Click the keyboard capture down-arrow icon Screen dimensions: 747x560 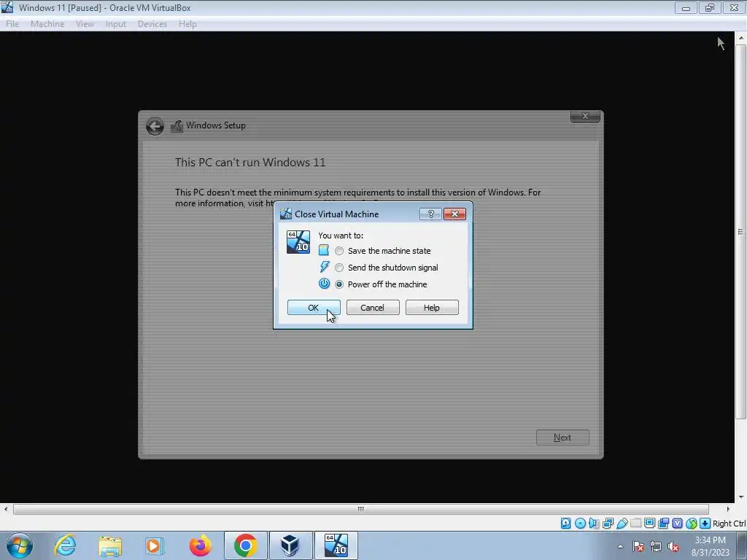point(705,524)
